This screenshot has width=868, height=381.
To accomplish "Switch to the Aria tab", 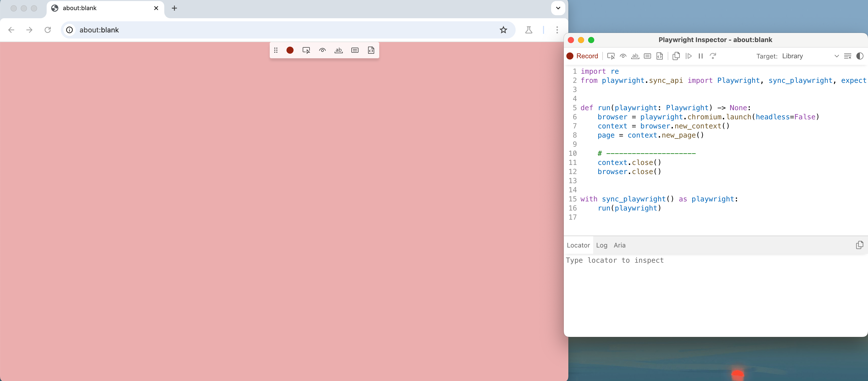I will point(619,245).
